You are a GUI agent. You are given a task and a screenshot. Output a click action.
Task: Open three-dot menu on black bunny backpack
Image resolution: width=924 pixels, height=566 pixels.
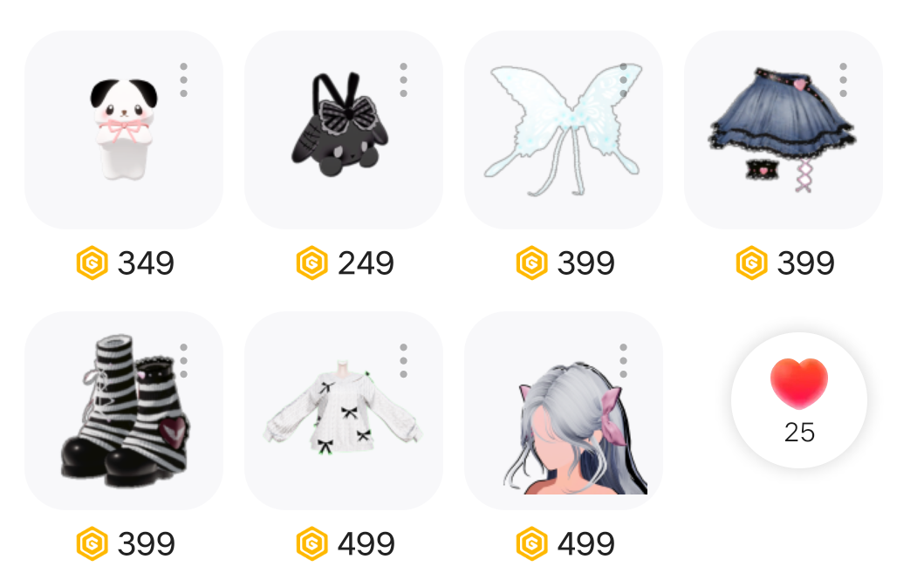point(404,80)
